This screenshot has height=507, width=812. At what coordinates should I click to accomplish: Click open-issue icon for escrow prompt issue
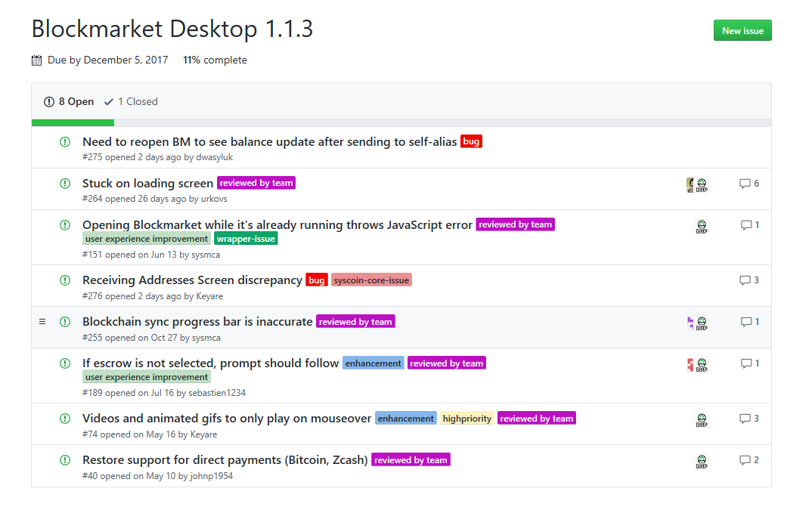(65, 363)
